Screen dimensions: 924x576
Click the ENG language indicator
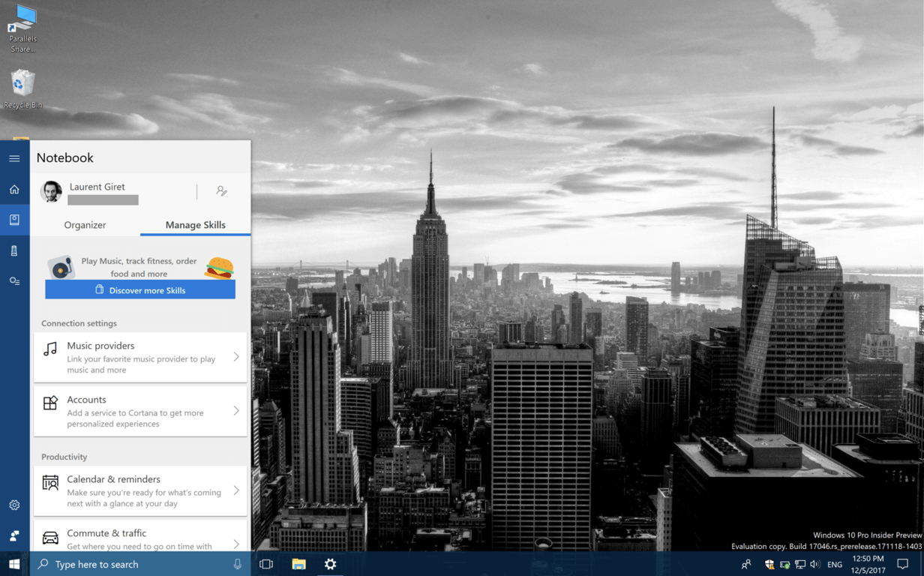click(x=835, y=564)
